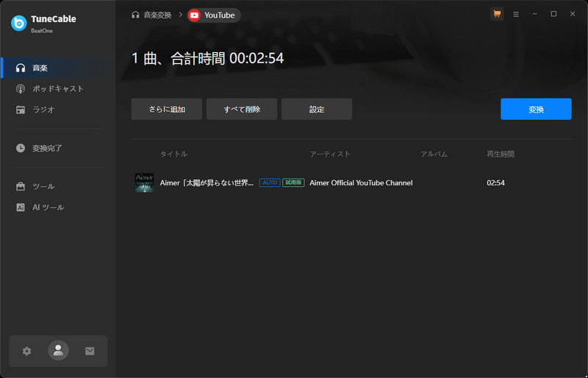This screenshot has width=588, height=378.
Task: Open the hamburger menu icon
Action: (x=516, y=14)
